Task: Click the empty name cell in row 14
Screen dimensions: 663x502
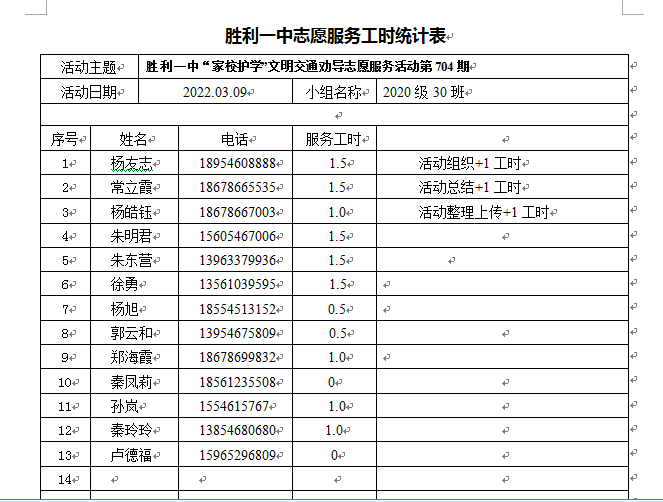Action: [x=134, y=479]
